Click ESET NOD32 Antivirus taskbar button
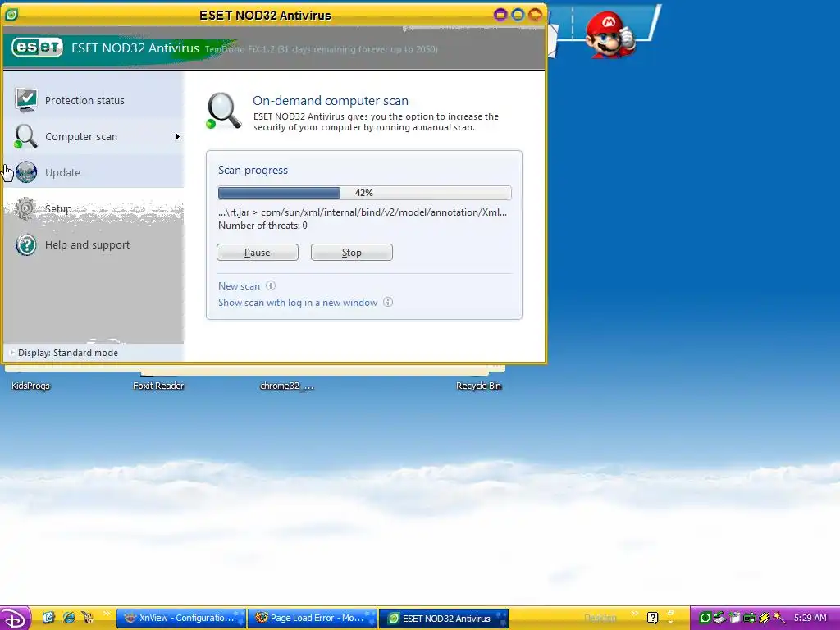The width and height of the screenshot is (840, 630). coord(444,619)
